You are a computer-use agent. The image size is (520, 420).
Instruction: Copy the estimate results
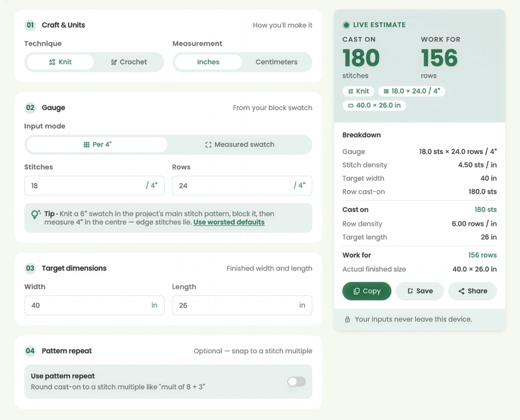click(366, 291)
